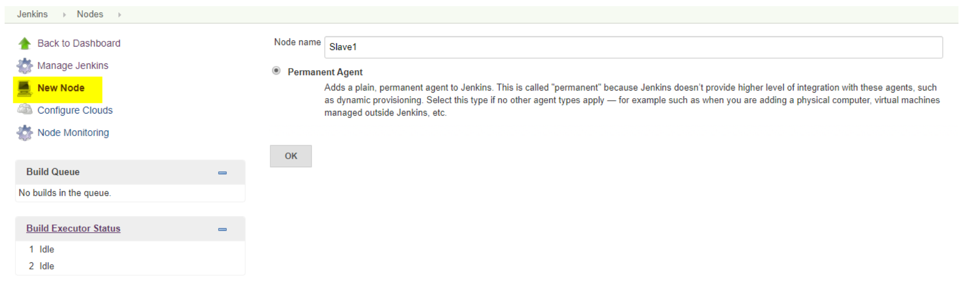Open the Node Monitoring link text
Screen dimensions: 980x293
tap(73, 132)
